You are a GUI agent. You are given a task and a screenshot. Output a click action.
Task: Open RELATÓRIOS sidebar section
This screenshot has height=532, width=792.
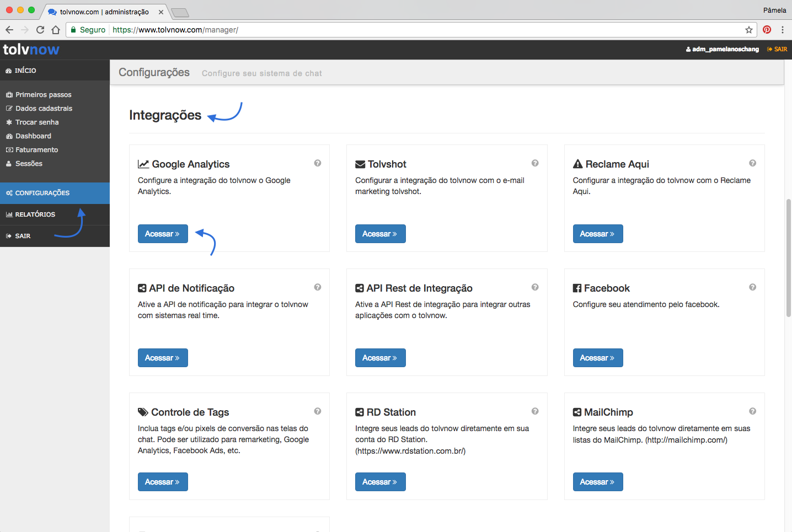(x=55, y=214)
